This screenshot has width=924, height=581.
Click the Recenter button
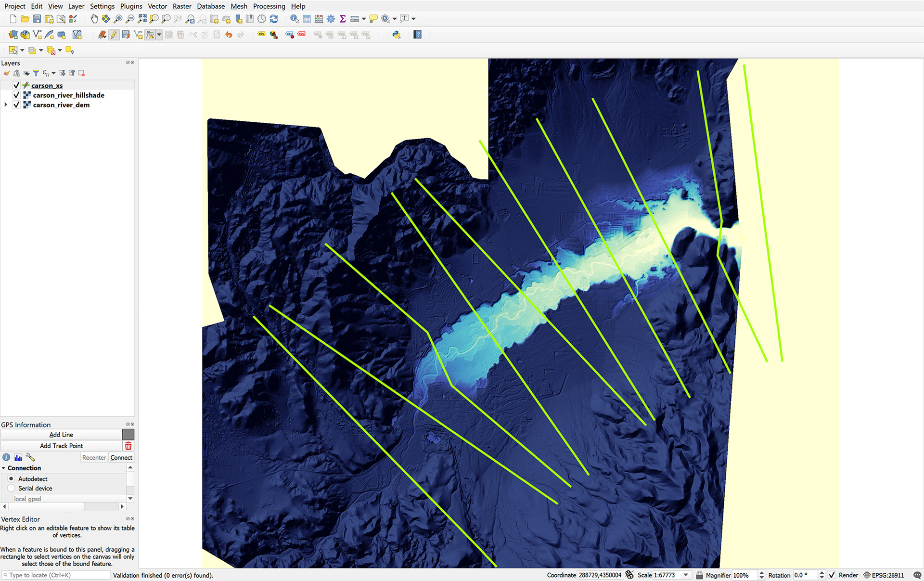[x=94, y=457]
